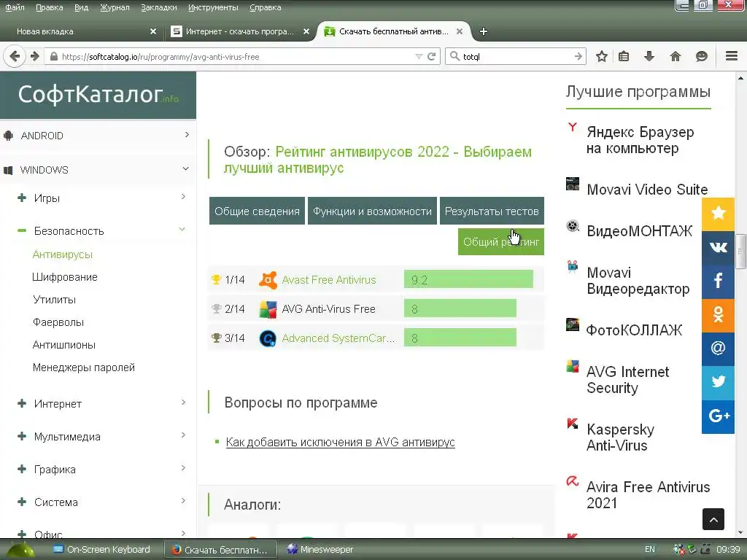Open the Avast Free Antivirus link
Screen dimensions: 747x560
pos(329,280)
